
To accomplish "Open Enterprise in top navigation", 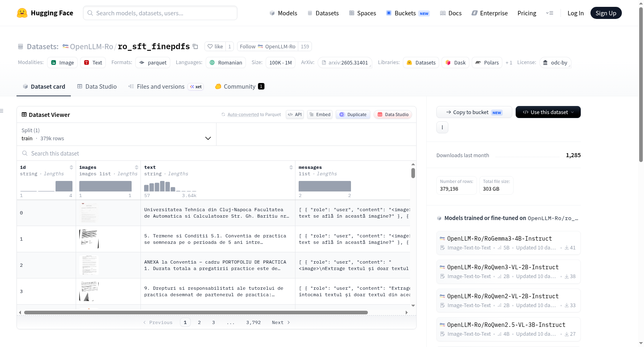I will 489,13.
